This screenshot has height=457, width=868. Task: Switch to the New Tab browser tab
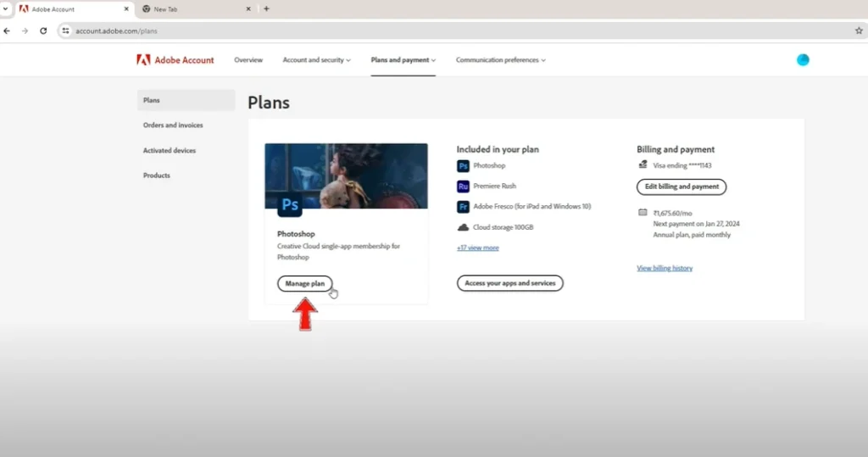click(197, 8)
